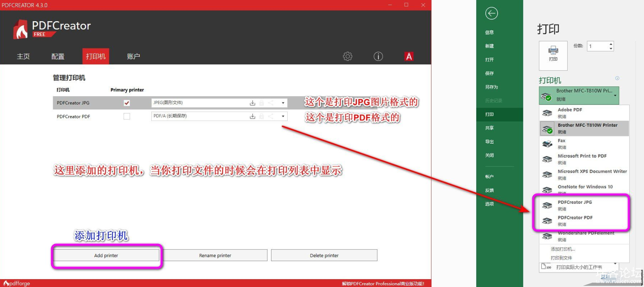Click the save icon in JPEG profile row
Image resolution: width=644 pixels, height=287 pixels.
(x=252, y=103)
